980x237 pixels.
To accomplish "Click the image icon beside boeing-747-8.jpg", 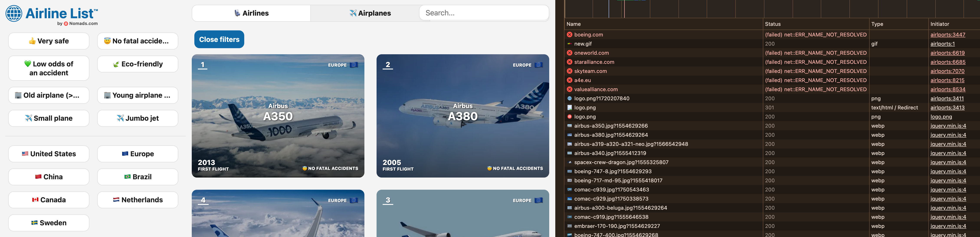I will (x=570, y=172).
